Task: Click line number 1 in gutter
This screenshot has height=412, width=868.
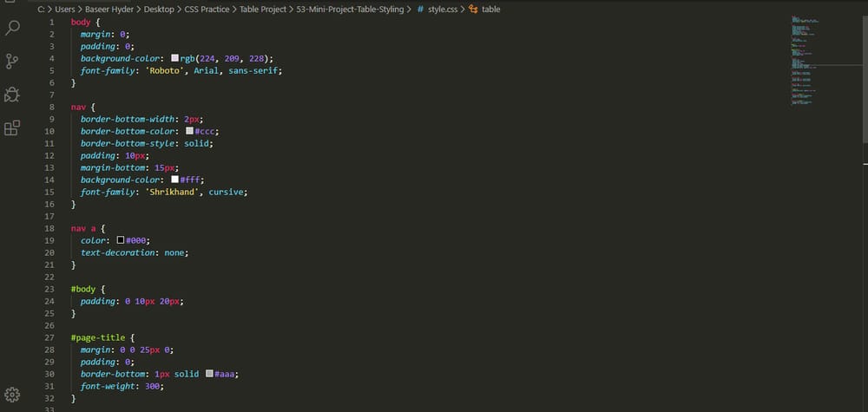Action: click(52, 23)
